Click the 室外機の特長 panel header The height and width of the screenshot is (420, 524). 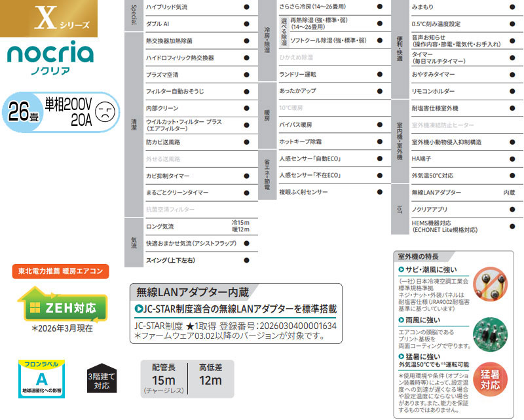point(418,256)
